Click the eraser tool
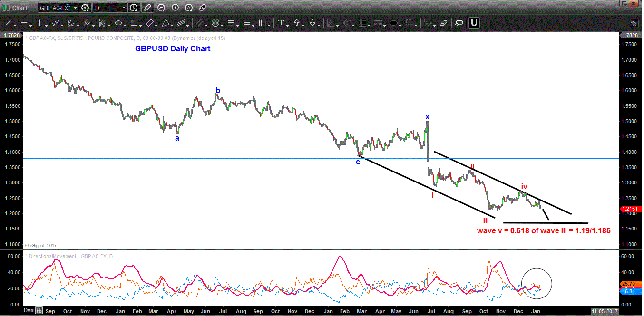 pos(444,23)
